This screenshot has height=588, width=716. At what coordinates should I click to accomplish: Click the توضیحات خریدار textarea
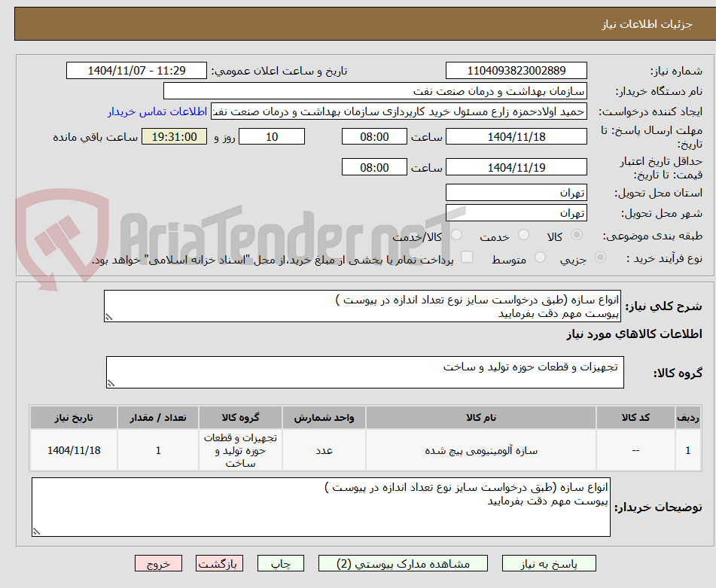coord(321,507)
